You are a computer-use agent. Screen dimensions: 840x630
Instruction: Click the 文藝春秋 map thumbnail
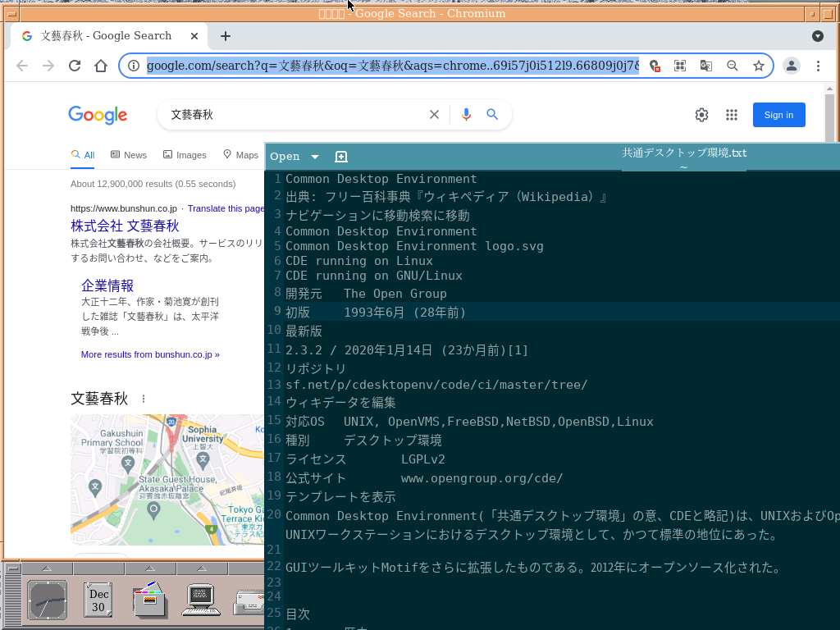167,479
